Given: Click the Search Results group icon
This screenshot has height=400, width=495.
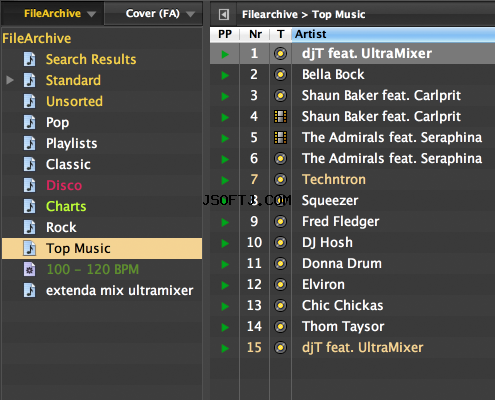Looking at the screenshot, I should tap(30, 59).
